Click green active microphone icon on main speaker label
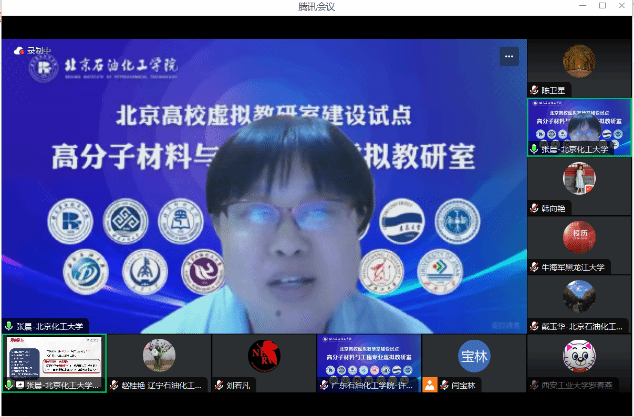 tap(9, 326)
